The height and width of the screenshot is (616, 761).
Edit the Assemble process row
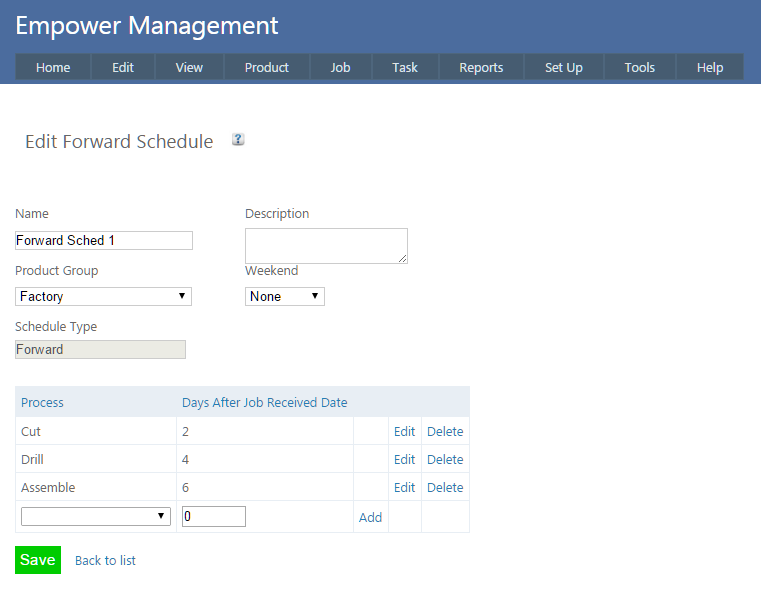coord(404,488)
